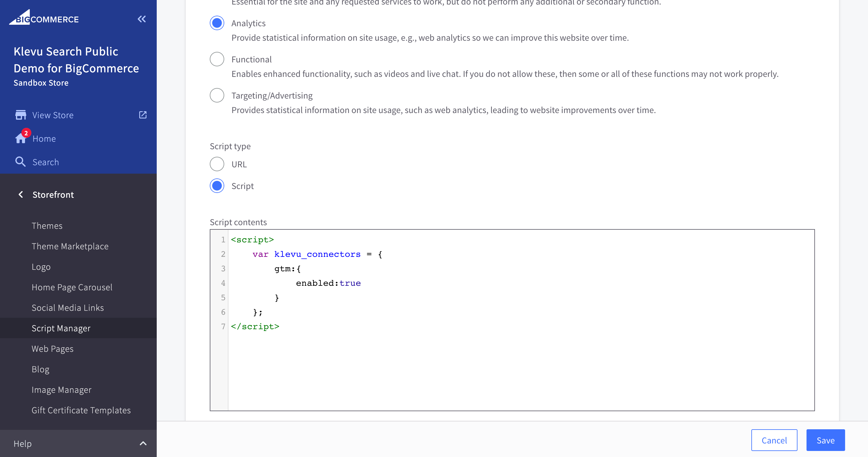Screen dimensions: 868x457
Task: Click 'enabled:true' code line
Action: [328, 283]
